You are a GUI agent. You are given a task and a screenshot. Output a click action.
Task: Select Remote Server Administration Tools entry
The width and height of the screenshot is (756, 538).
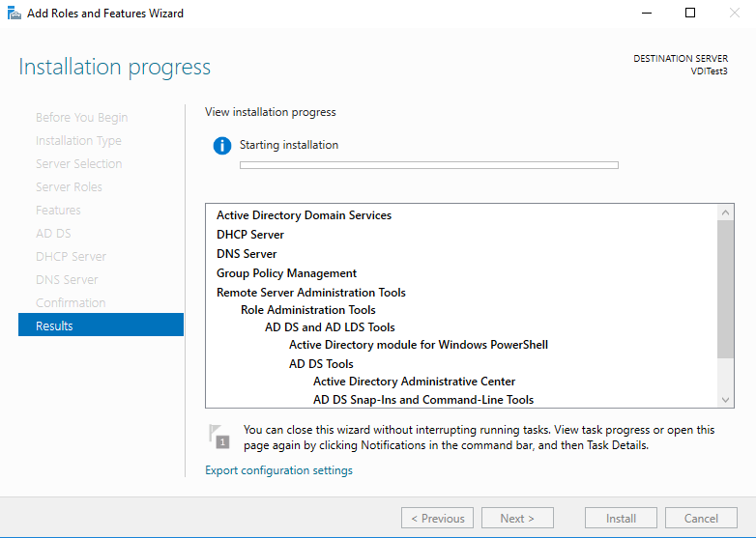coord(310,292)
